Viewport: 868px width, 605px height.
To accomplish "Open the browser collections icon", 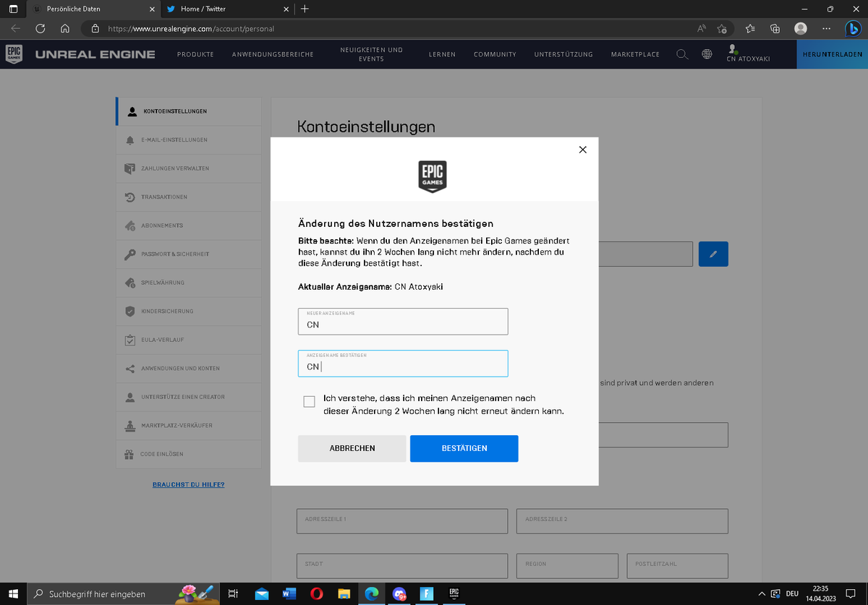I will coord(775,29).
